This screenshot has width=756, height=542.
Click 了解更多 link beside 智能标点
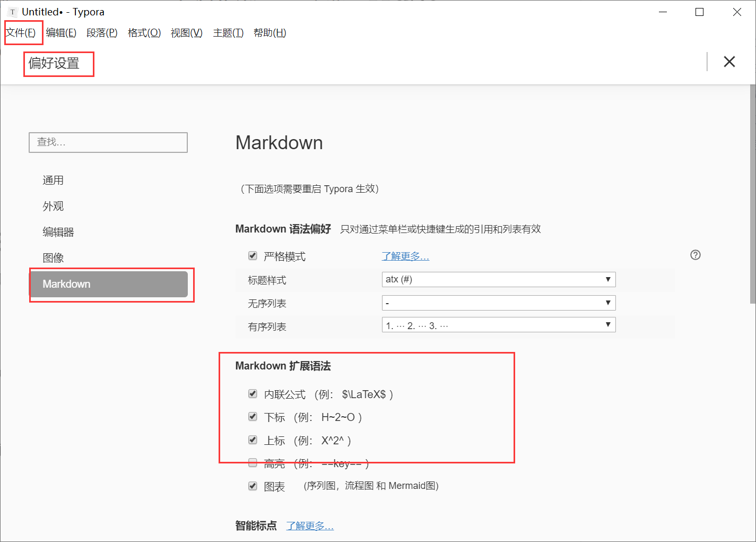pyautogui.click(x=310, y=526)
